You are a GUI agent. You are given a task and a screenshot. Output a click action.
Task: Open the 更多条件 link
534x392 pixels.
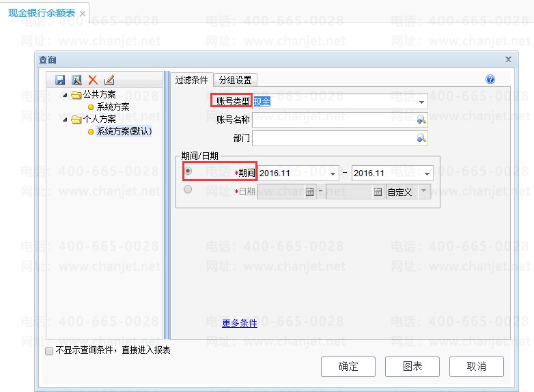pyautogui.click(x=240, y=323)
